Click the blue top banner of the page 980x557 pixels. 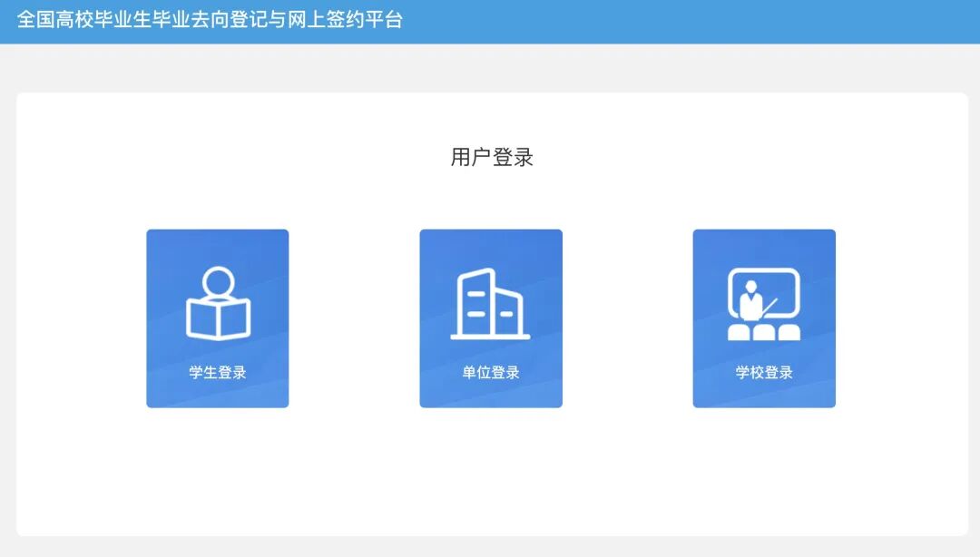coord(490,17)
